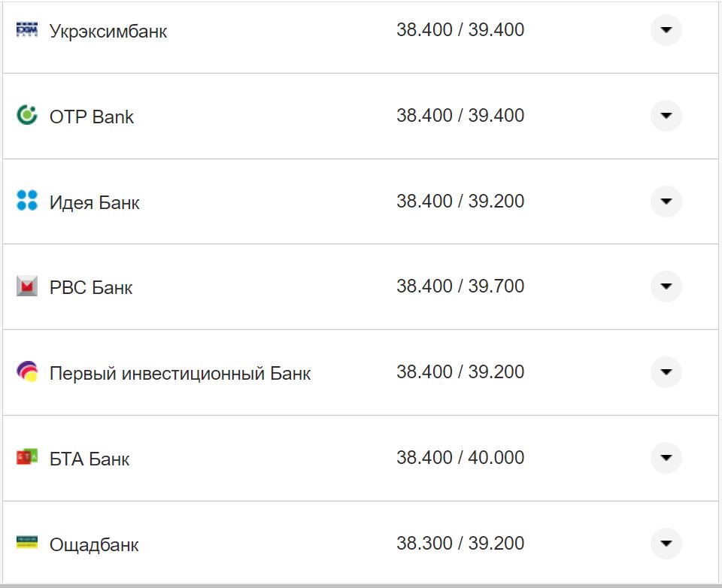
Task: Select the Укрэксимбанк bank name
Action: [x=108, y=32]
